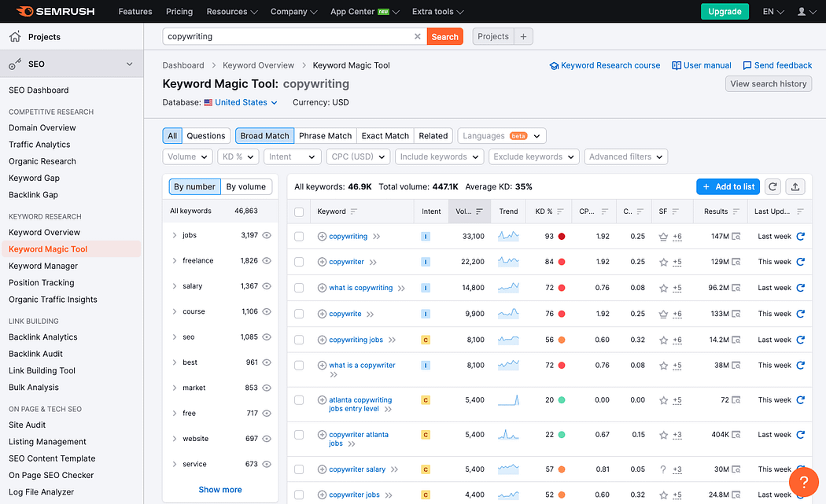Click double-arrow icon next to copywriter salary
Screen dimensions: 826x504
coord(395,469)
